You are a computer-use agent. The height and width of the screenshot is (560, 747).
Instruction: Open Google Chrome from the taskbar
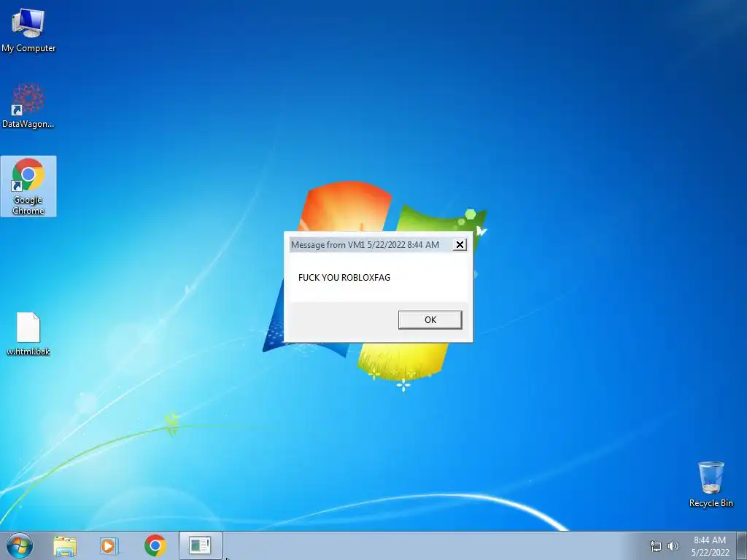point(155,545)
